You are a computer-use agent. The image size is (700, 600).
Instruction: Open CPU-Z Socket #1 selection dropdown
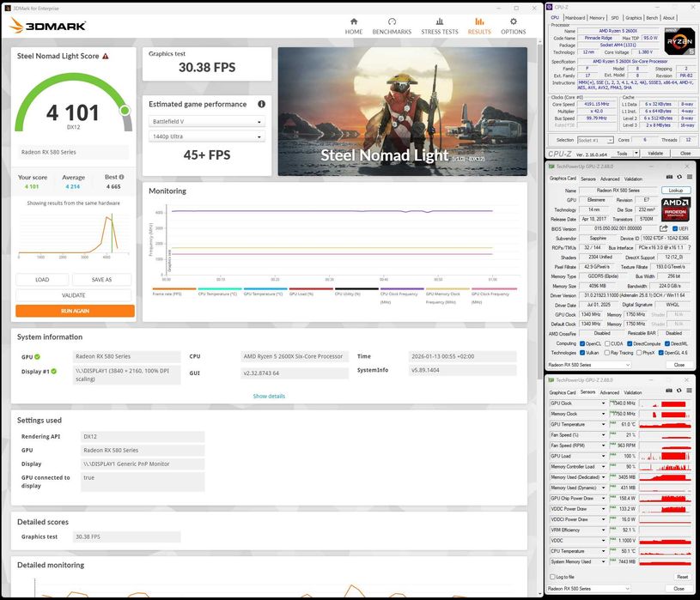[595, 140]
